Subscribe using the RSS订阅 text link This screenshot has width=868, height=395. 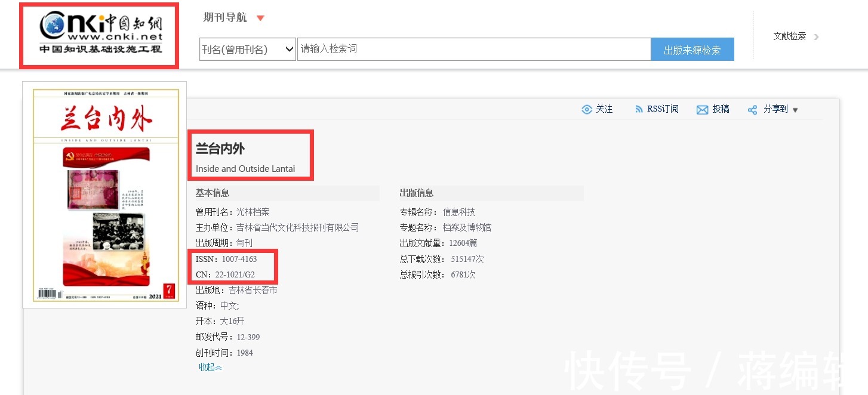pos(663,109)
